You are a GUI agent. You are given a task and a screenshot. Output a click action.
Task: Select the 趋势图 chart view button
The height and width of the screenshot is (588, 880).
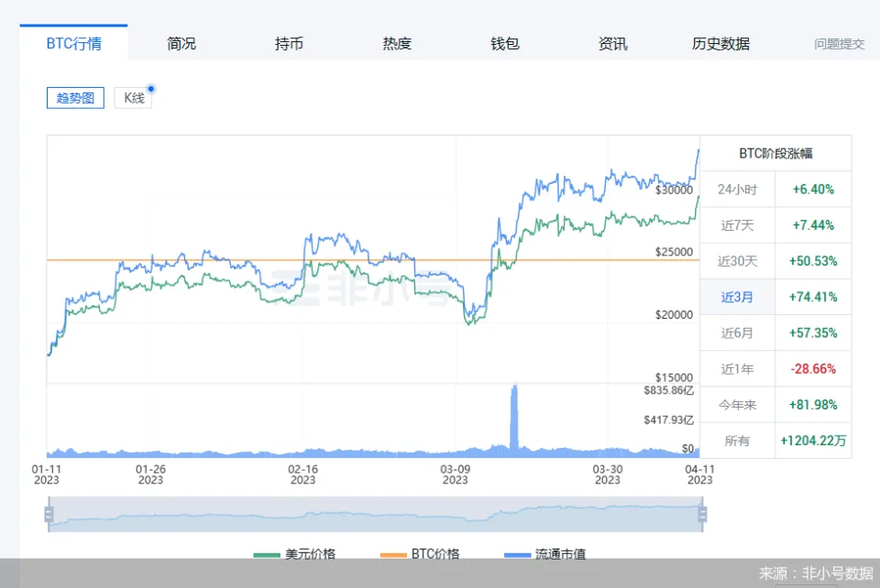[75, 98]
